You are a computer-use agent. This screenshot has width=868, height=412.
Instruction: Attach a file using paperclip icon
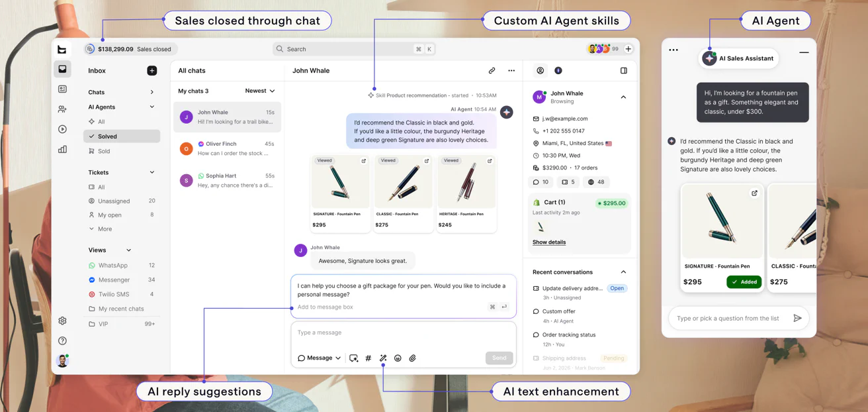(x=412, y=358)
